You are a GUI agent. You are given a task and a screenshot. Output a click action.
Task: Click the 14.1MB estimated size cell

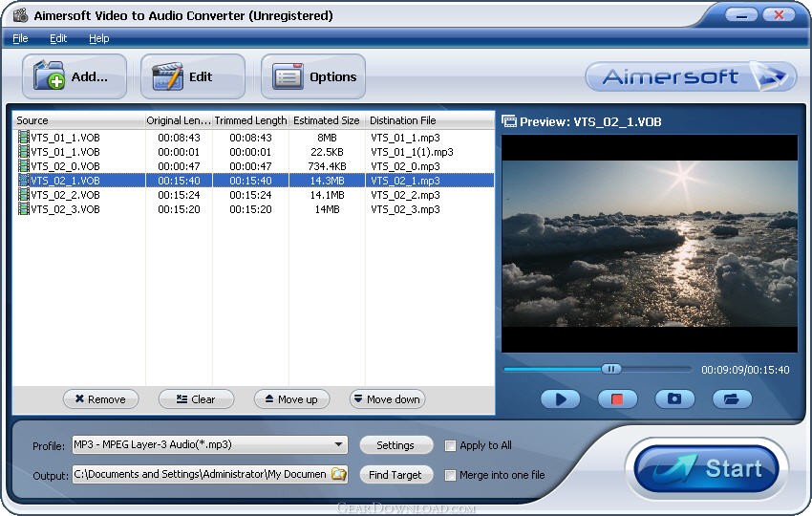point(327,195)
